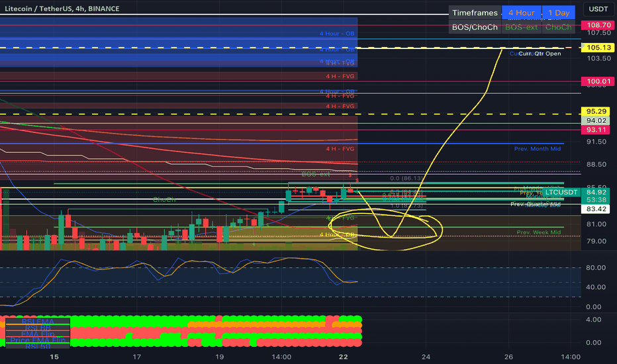Screen dimensions: 617x364
Task: Click the BOS-ext cell in the table
Action: click(x=522, y=27)
